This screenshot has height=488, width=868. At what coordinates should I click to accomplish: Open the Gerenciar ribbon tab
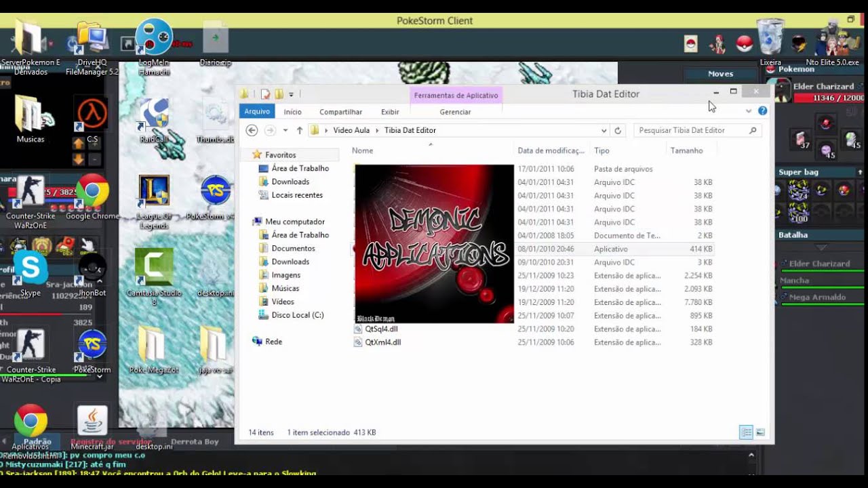click(455, 112)
